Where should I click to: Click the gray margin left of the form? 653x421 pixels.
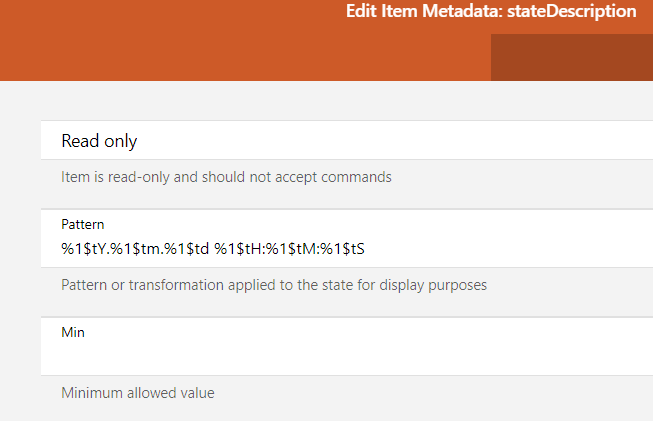tap(20, 250)
